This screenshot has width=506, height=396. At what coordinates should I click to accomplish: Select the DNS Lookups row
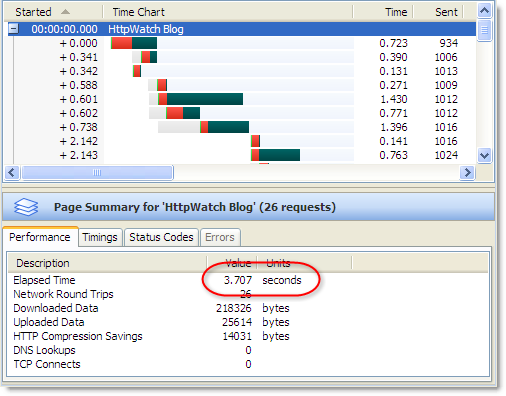coord(247,350)
